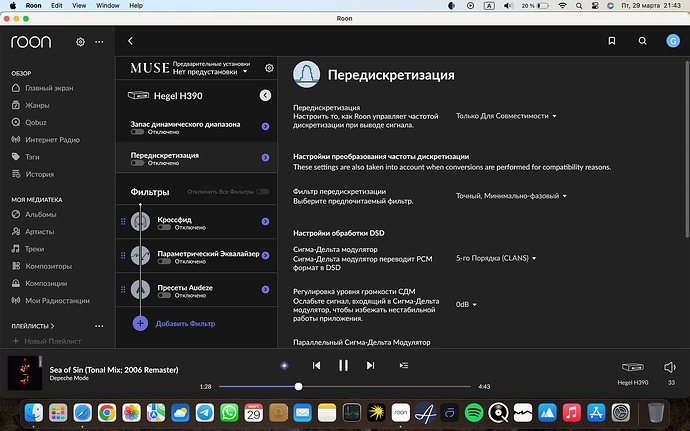Skip to next track
This screenshot has width=690, height=431.
[371, 365]
